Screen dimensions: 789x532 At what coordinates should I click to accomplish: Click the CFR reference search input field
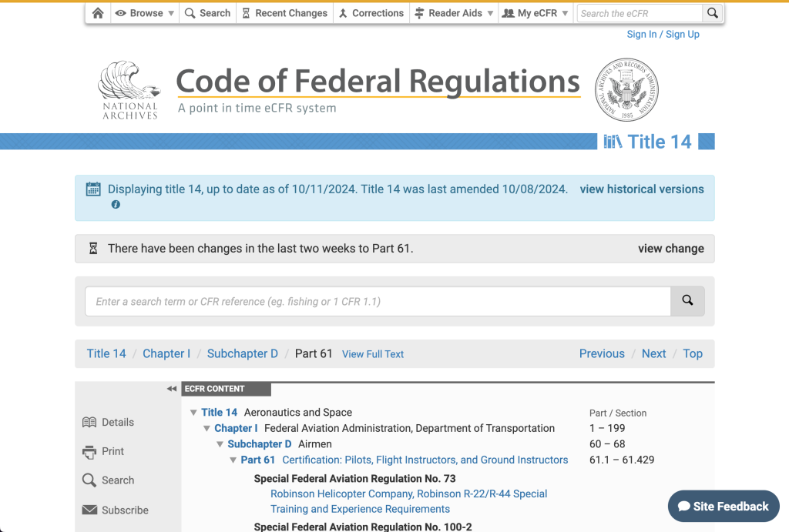pos(378,301)
